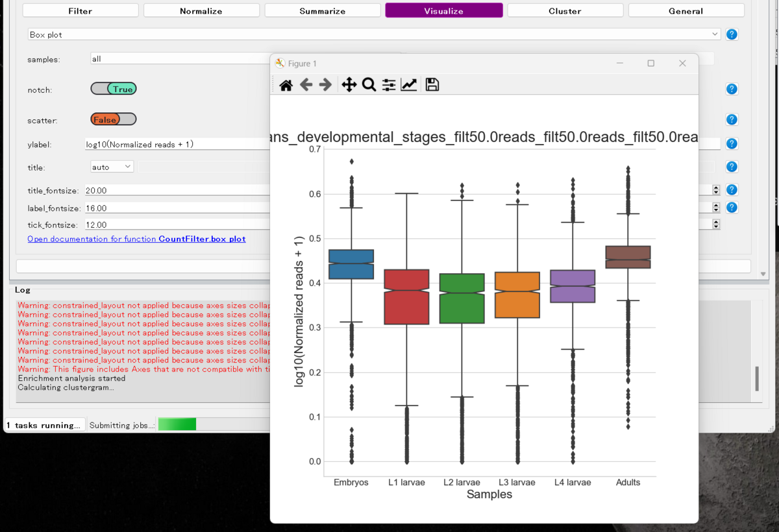The width and height of the screenshot is (779, 532).
Task: Open documentation for CountFilter.box_plot
Action: click(136, 239)
